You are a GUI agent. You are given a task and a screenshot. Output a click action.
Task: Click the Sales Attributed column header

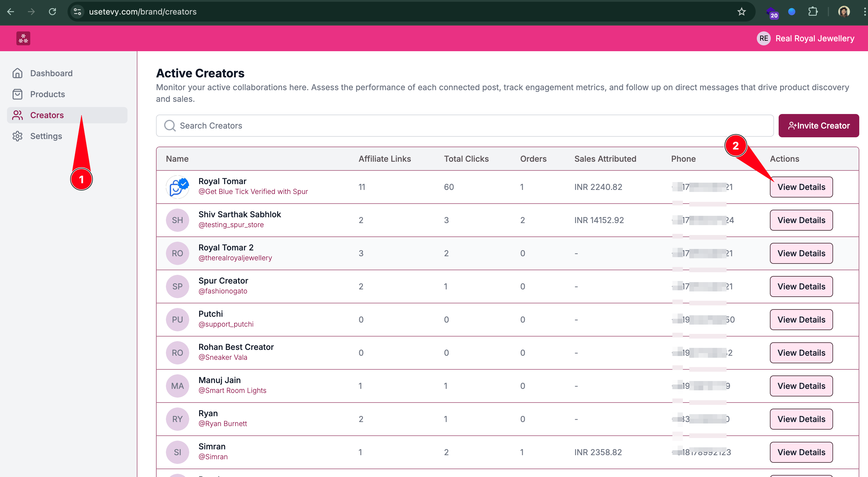(605, 159)
